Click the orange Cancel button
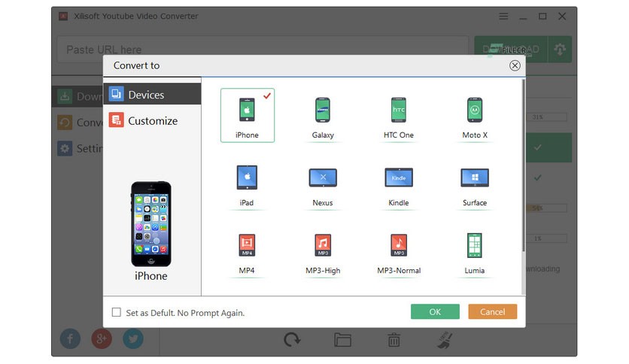Viewport: 629px width, 364px height. [x=493, y=312]
